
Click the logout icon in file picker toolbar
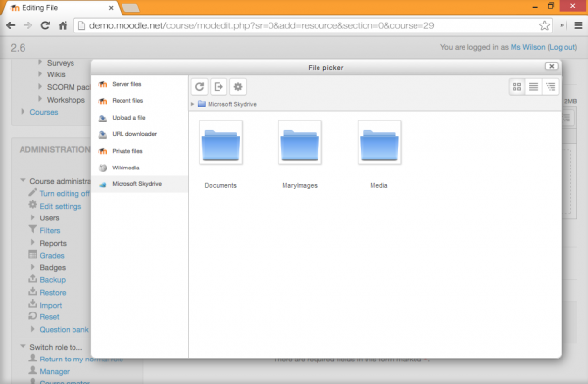[219, 87]
